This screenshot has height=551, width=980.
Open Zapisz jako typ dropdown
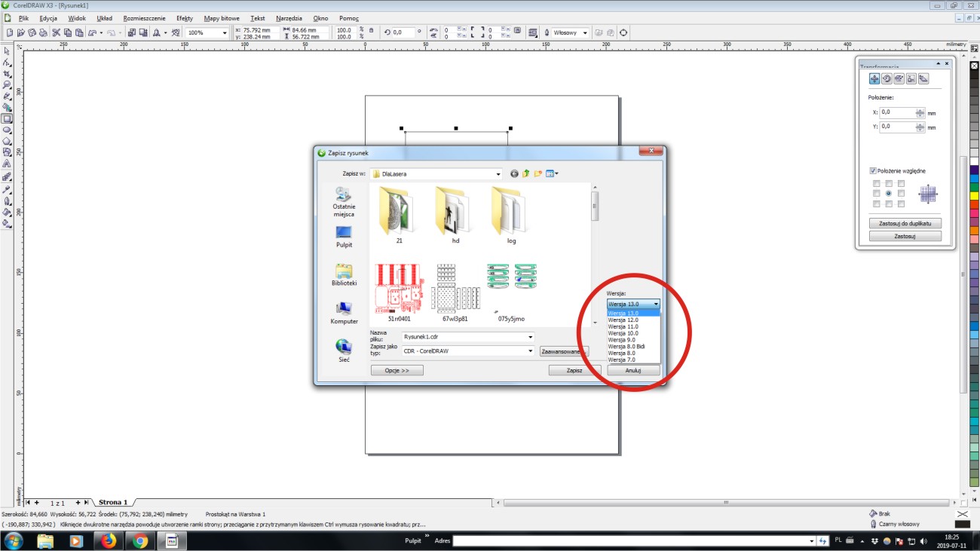click(531, 351)
